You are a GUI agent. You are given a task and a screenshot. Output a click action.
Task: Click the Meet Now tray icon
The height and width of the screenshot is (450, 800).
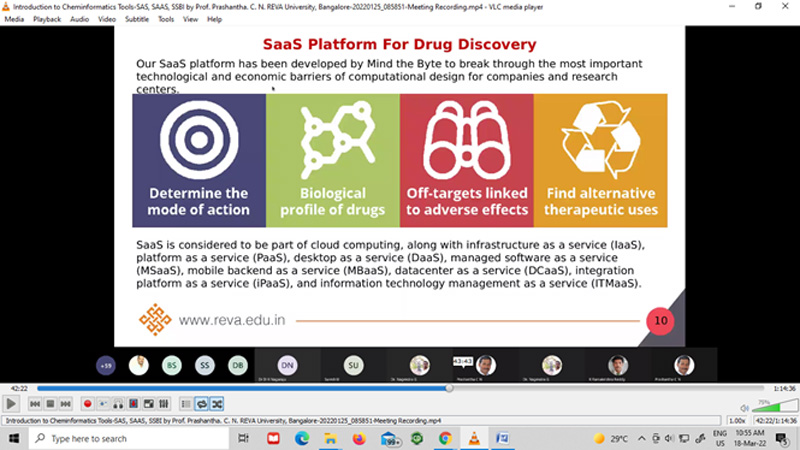pyautogui.click(x=656, y=439)
